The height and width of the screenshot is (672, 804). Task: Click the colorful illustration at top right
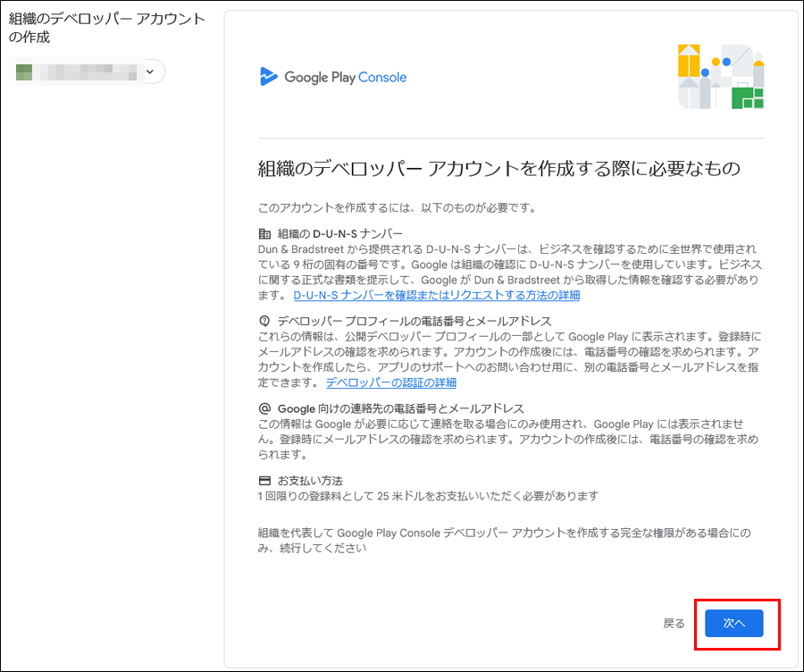click(721, 77)
